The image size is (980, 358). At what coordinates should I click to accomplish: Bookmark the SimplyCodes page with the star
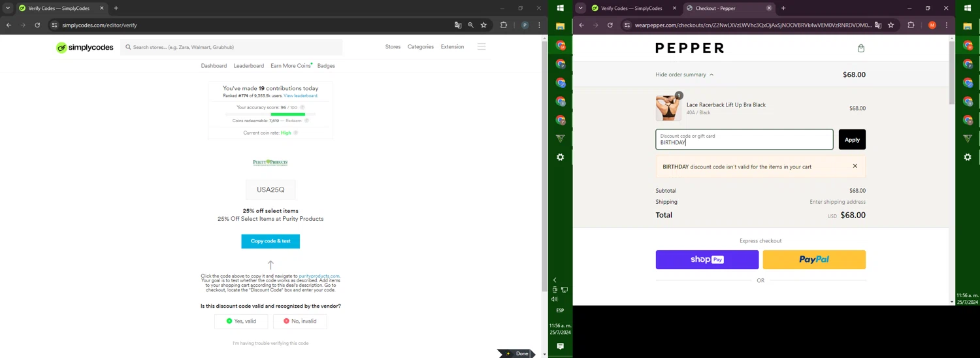(483, 25)
